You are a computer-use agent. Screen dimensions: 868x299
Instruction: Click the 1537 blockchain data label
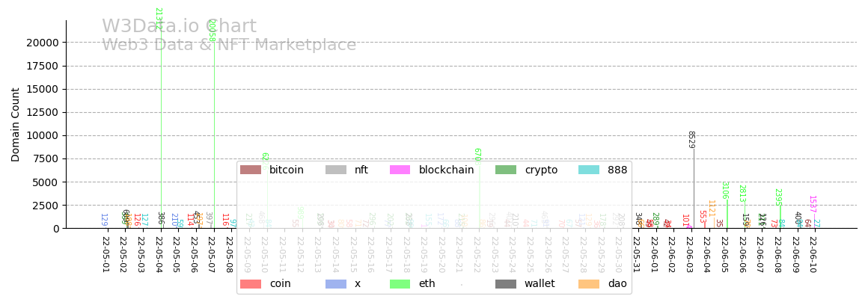(812, 204)
